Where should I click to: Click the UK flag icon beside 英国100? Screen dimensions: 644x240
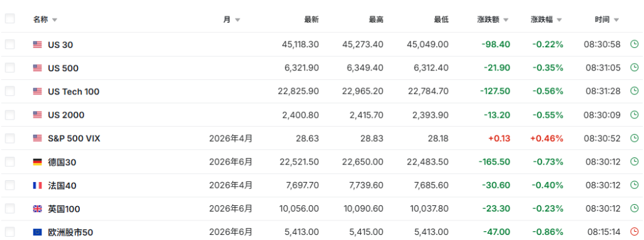pyautogui.click(x=37, y=209)
